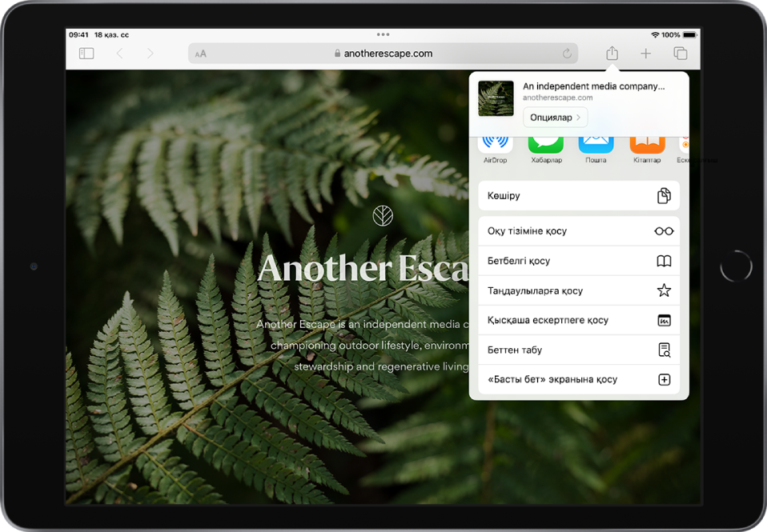Tap the anotherescape.com address field

coord(383,54)
